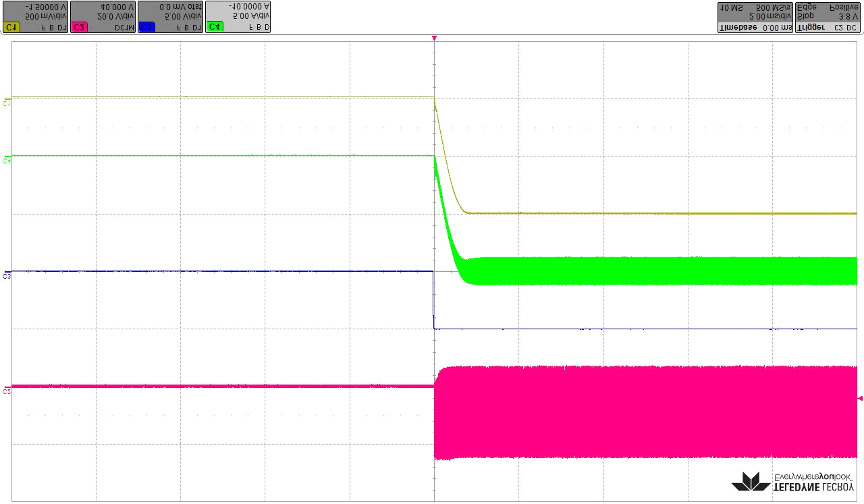Viewport: 864px width, 504px height.
Task: Select the C4 ground marker at left edge
Action: click(x=7, y=161)
